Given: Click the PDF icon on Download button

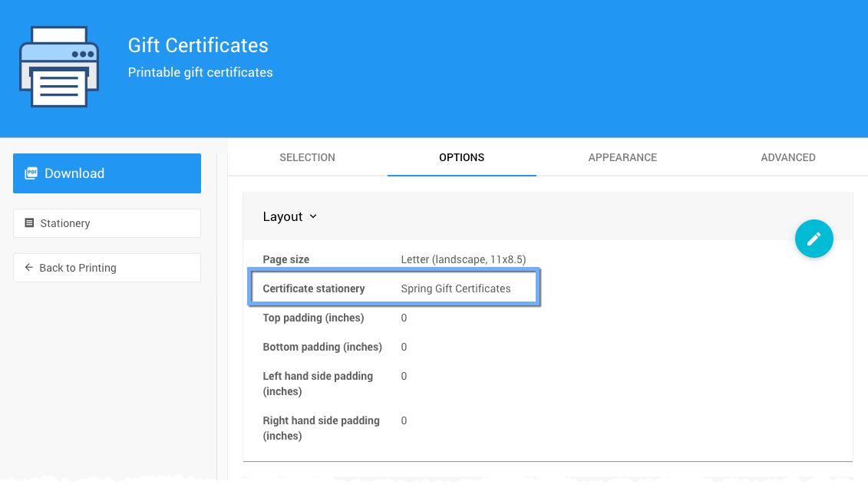Looking at the screenshot, I should pyautogui.click(x=31, y=173).
